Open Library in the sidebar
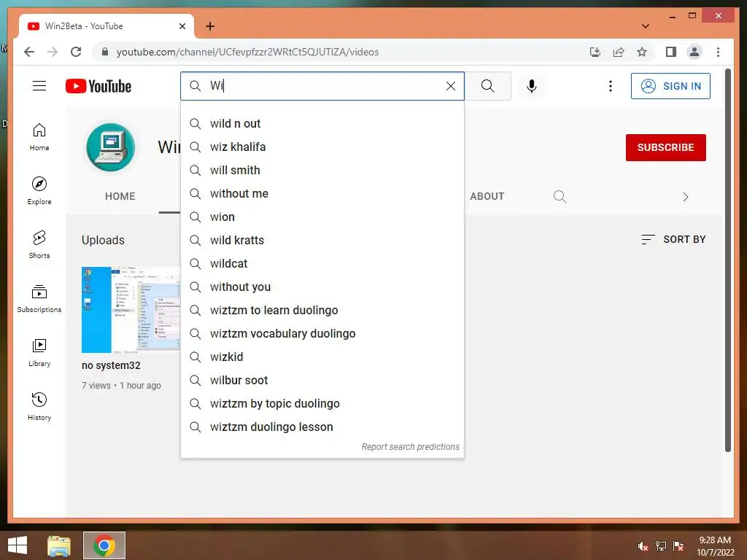This screenshot has width=747, height=560. (39, 352)
